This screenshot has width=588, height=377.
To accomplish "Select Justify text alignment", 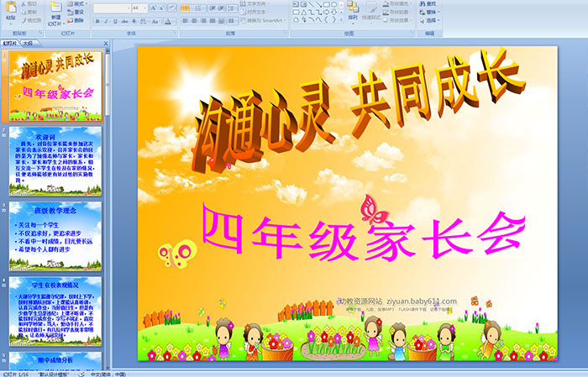I will pos(213,21).
